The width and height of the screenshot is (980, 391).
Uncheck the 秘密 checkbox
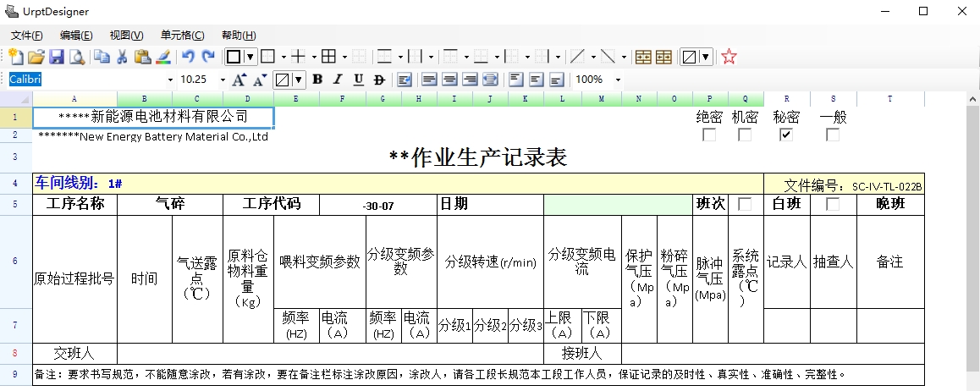[x=786, y=135]
